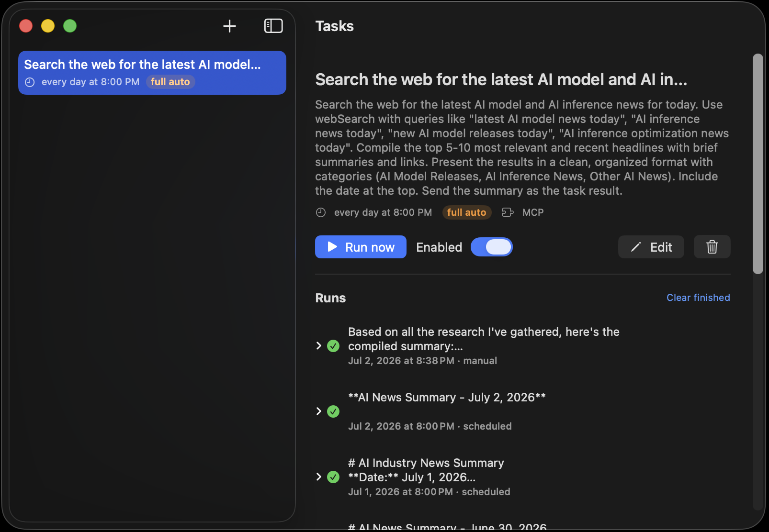769x532 pixels.
Task: Click the 'Runs' section heading
Action: pyautogui.click(x=330, y=298)
